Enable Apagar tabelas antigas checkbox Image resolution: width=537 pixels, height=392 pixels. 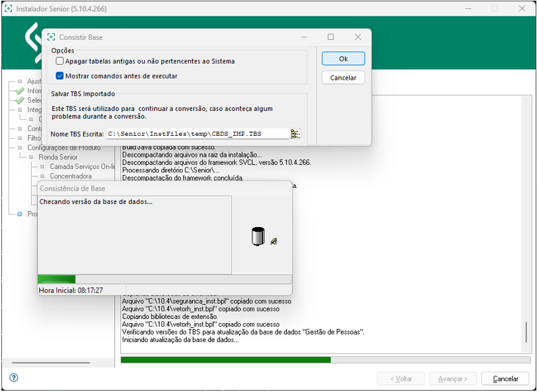pyautogui.click(x=60, y=62)
